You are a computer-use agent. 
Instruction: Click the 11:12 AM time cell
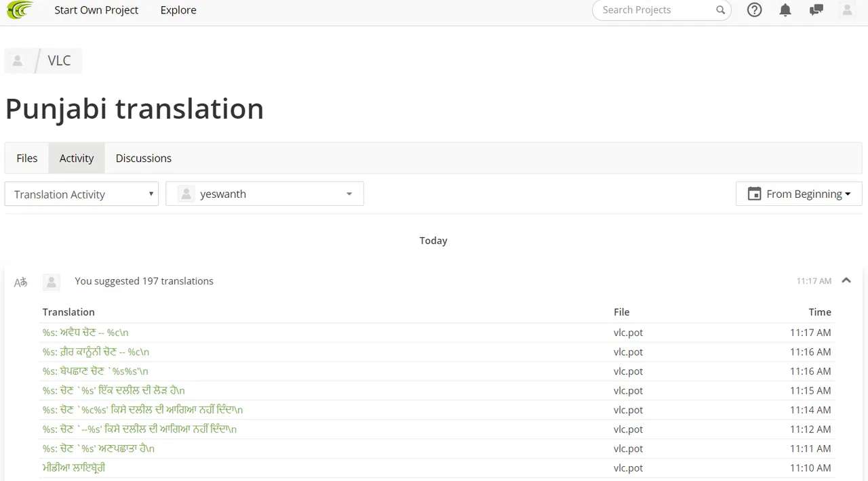click(810, 430)
